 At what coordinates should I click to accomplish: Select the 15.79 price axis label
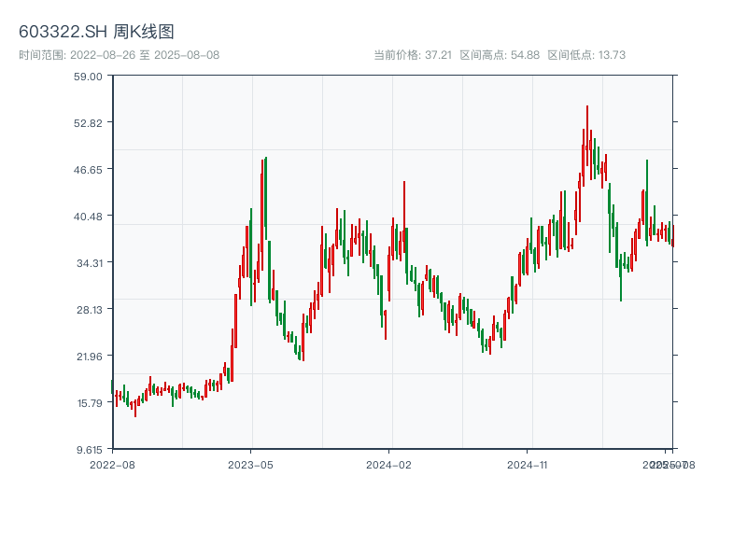tap(88, 402)
